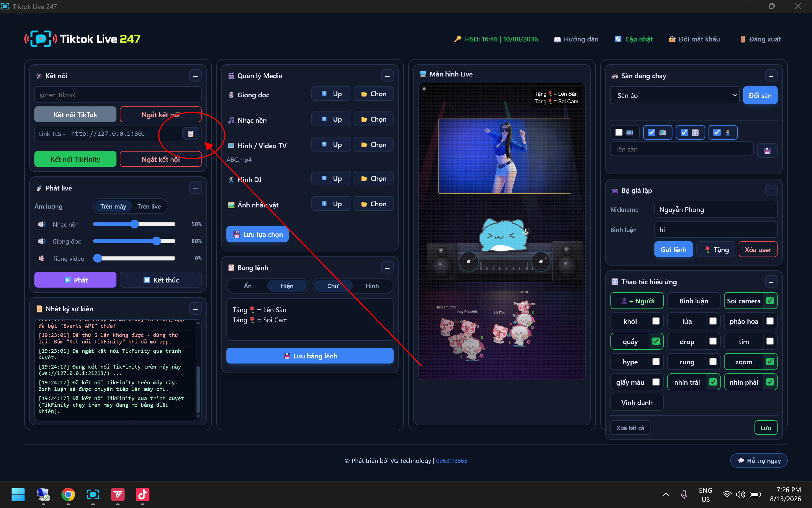Mute the Nhạc nền speaker icon
The width and height of the screenshot is (812, 508).
42,224
